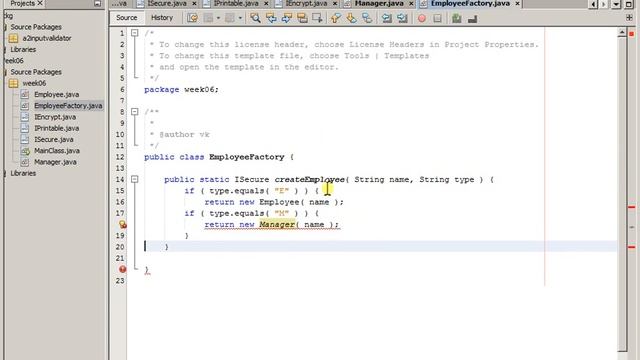Select the a2inputvalidator package node

click(x=47, y=38)
